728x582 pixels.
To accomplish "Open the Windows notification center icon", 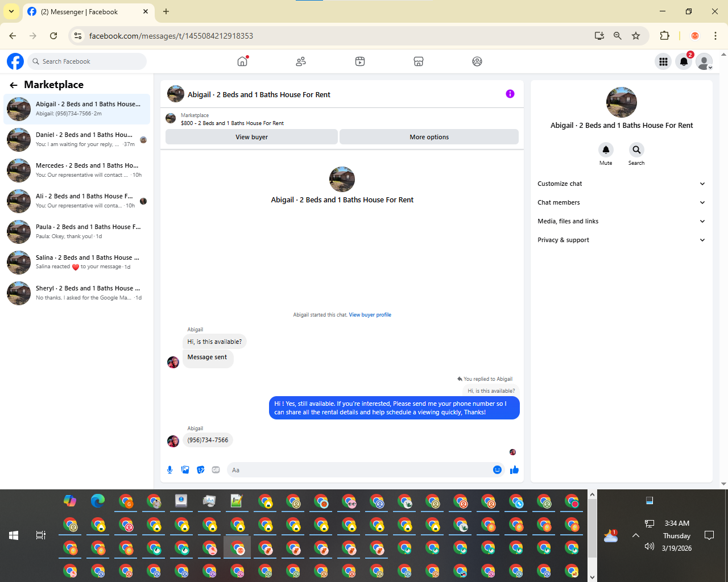I will (x=709, y=535).
